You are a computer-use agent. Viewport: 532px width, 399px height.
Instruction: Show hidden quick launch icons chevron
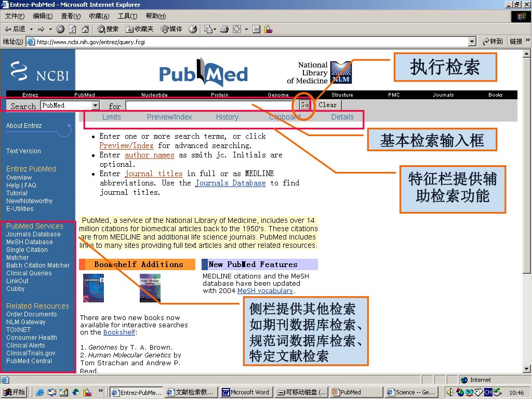click(100, 391)
